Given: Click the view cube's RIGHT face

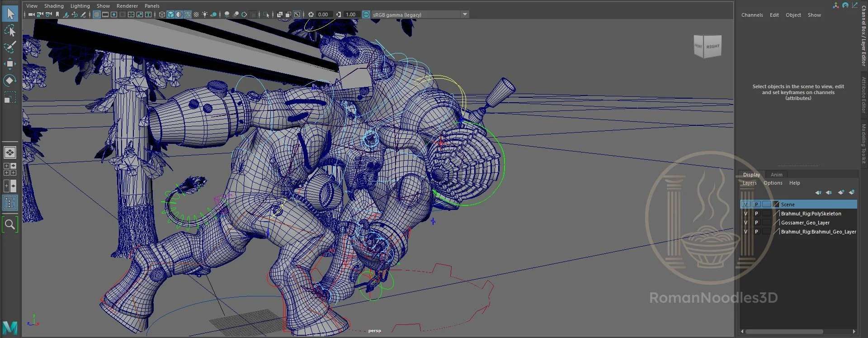Looking at the screenshot, I should click(712, 47).
